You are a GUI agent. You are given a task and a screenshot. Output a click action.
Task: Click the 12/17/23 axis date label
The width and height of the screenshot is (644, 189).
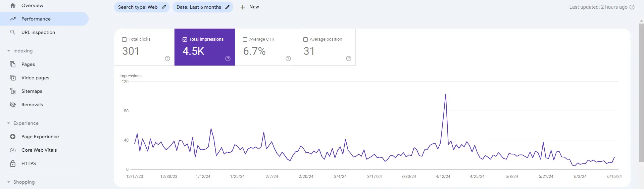[x=135, y=177]
